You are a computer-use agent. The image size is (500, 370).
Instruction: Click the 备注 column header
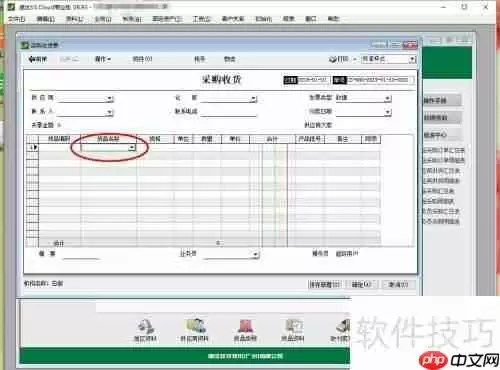[343, 139]
